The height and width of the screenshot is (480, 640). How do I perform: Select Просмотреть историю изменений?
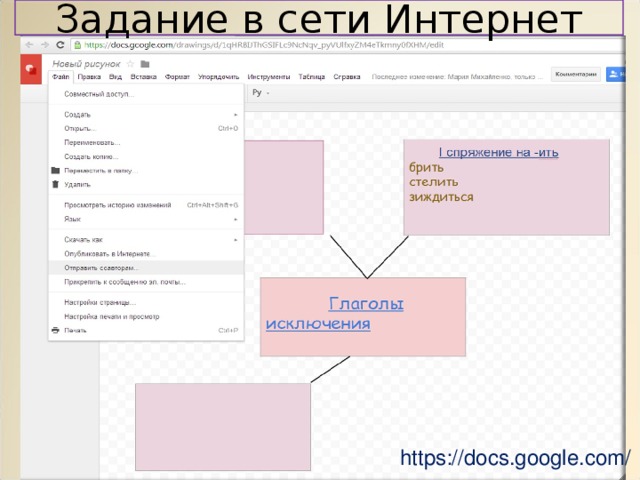coord(146,205)
